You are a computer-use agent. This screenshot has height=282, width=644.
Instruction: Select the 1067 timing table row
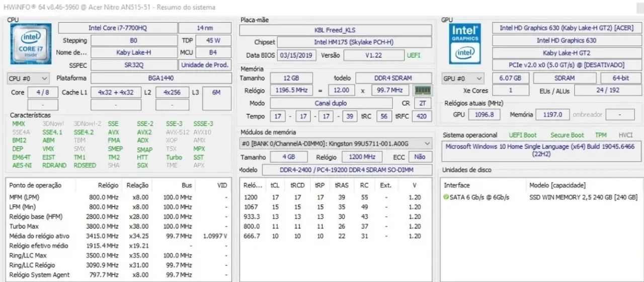[x=336, y=207]
